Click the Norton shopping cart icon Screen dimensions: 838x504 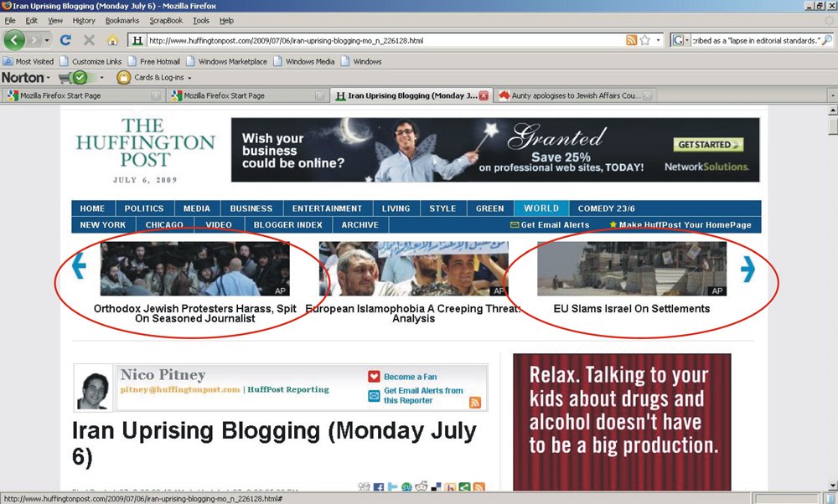65,78
